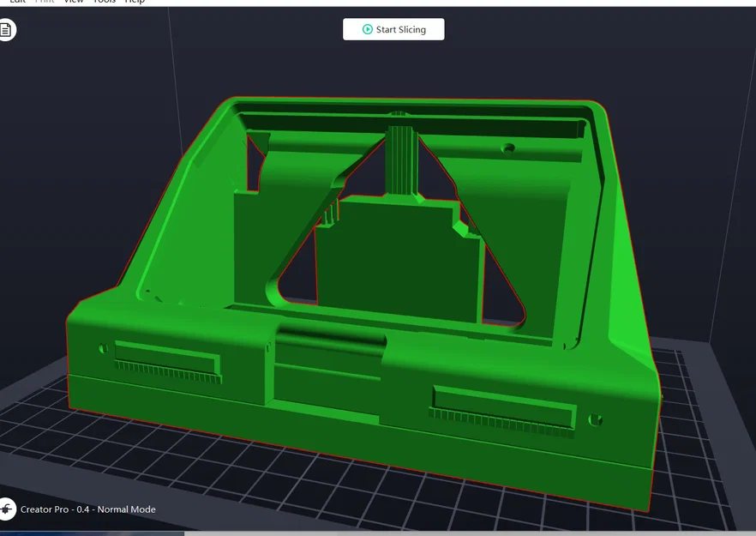Viewport: 756px width, 536px height.
Task: Click the green play icon in Start Slicing
Action: 368,29
